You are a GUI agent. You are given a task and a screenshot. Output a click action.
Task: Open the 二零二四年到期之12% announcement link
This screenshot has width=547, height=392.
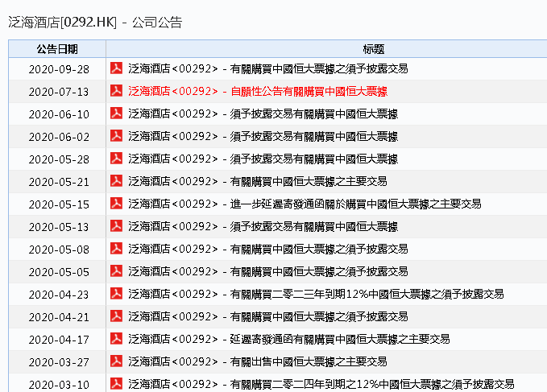321,384
